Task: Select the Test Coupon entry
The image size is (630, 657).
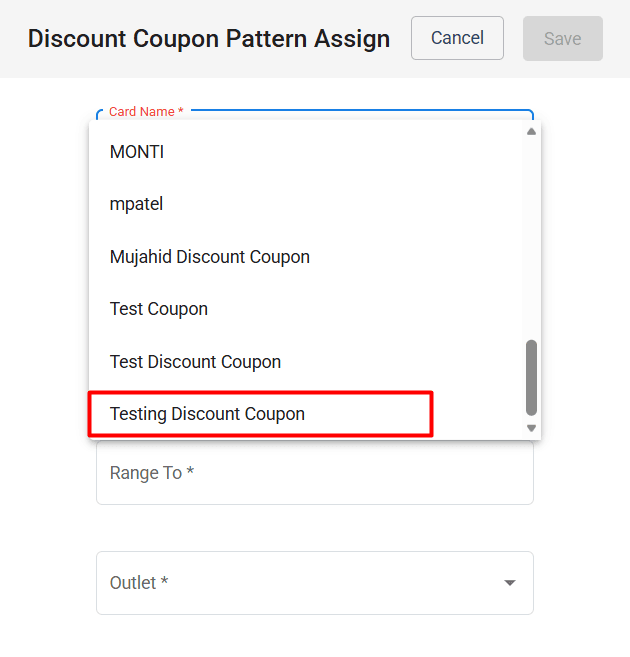Action: pos(159,309)
